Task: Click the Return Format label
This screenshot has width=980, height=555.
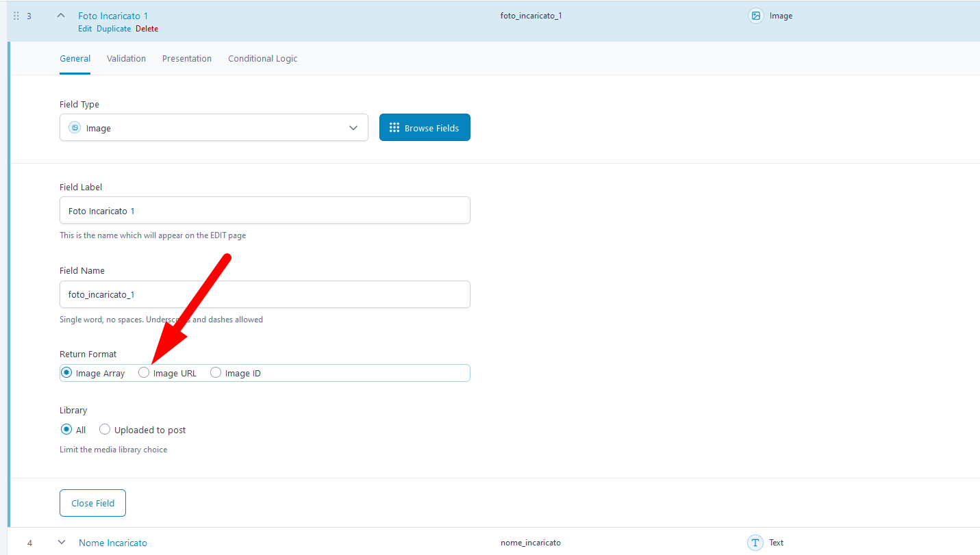Action: [x=88, y=354]
